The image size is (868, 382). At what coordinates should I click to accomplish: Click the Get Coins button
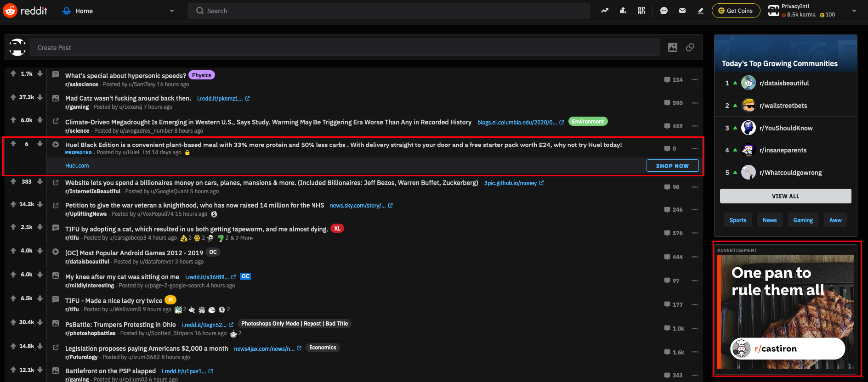pyautogui.click(x=736, y=11)
